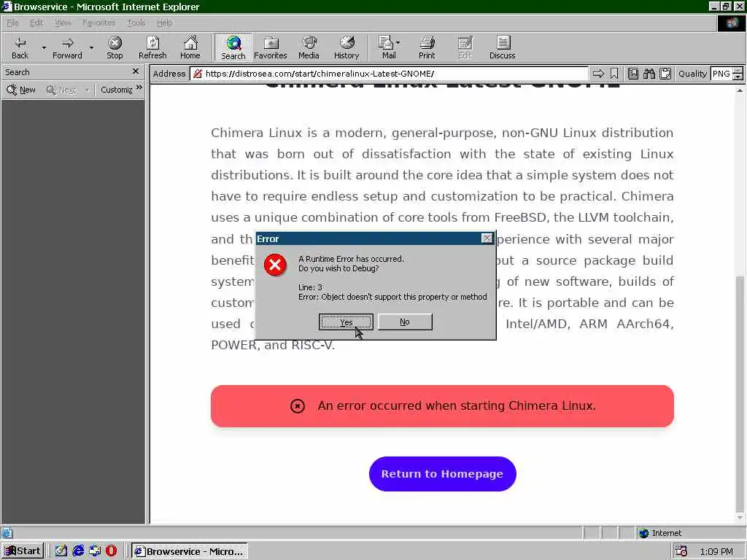Go to Home page

[190, 47]
